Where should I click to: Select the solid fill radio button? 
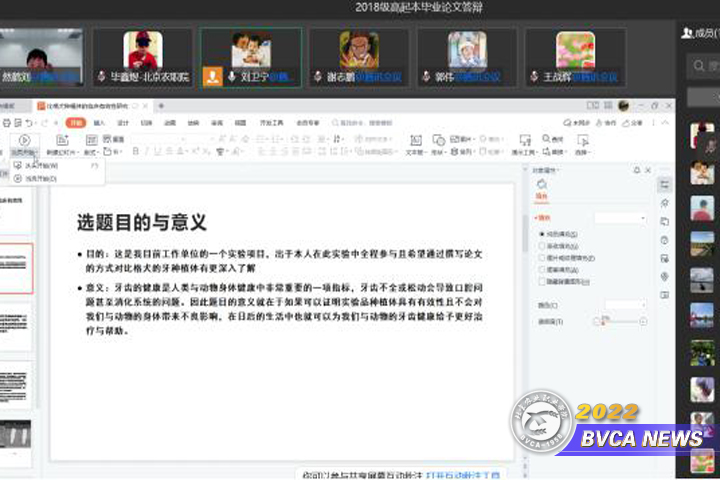542,234
